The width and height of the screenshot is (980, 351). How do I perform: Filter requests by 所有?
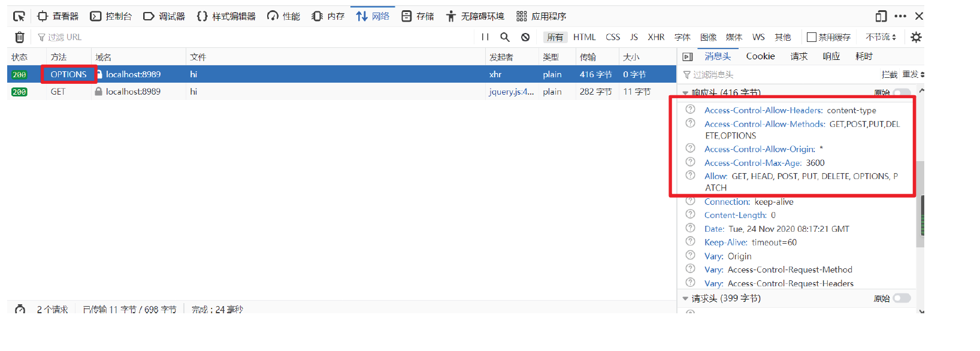click(555, 37)
